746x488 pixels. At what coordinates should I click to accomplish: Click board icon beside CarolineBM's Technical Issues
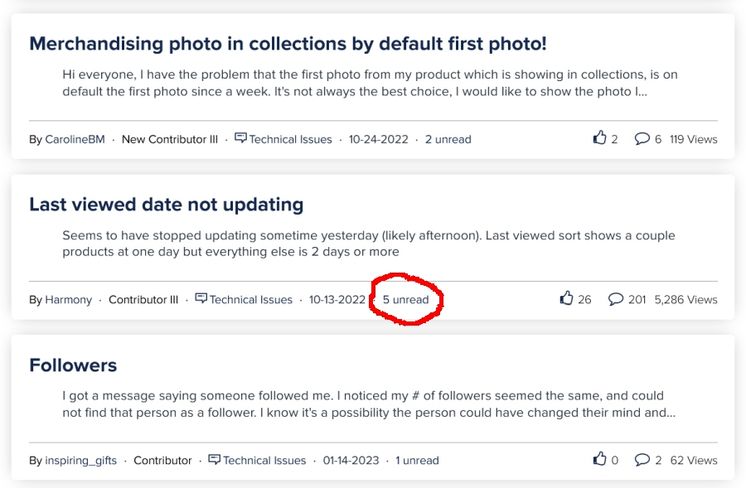click(x=241, y=138)
